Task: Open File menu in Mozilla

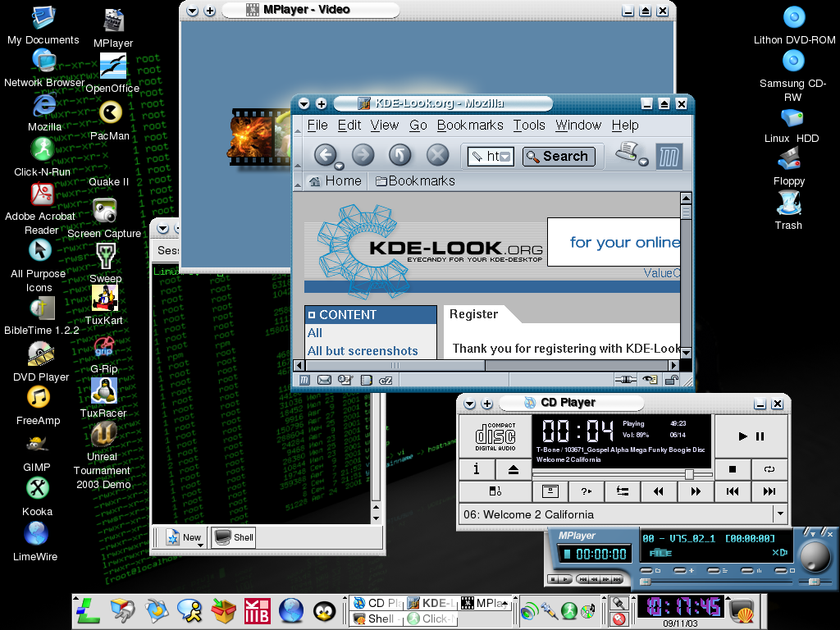Action: point(317,125)
